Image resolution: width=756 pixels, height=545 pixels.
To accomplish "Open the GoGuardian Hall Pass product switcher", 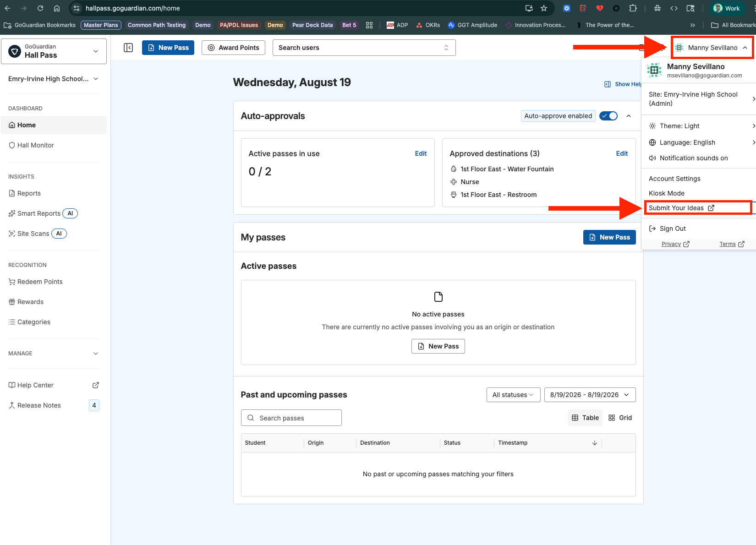I will (54, 51).
